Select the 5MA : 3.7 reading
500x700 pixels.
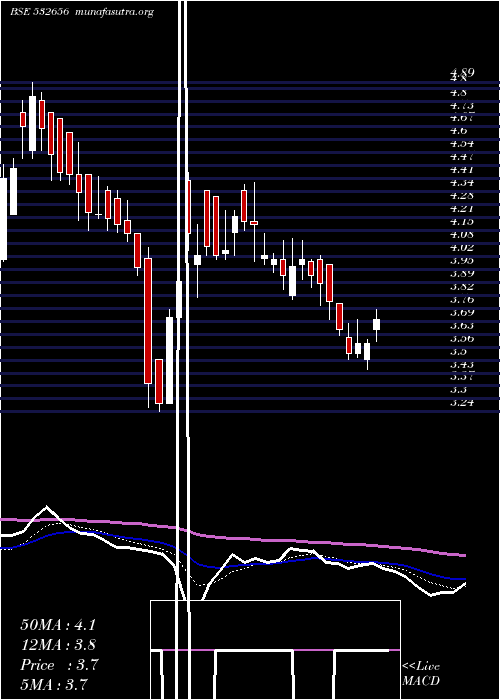54,684
